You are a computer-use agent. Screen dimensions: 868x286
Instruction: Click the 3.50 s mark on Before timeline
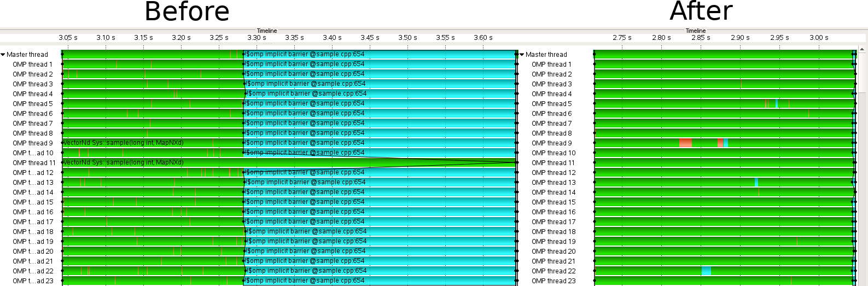point(407,38)
